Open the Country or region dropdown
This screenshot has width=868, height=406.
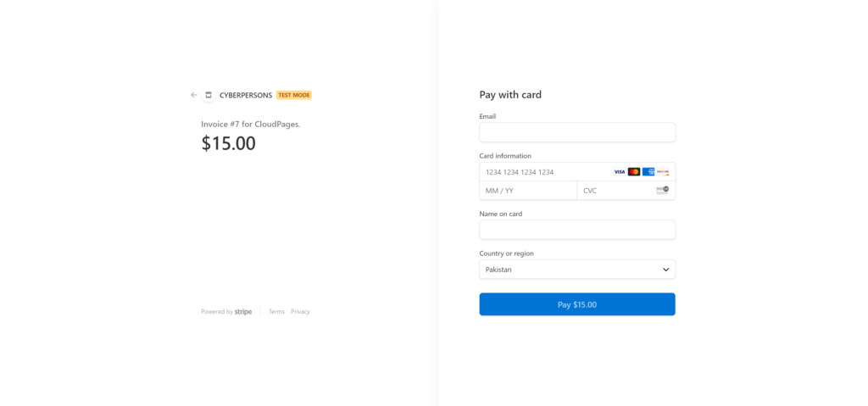point(577,270)
